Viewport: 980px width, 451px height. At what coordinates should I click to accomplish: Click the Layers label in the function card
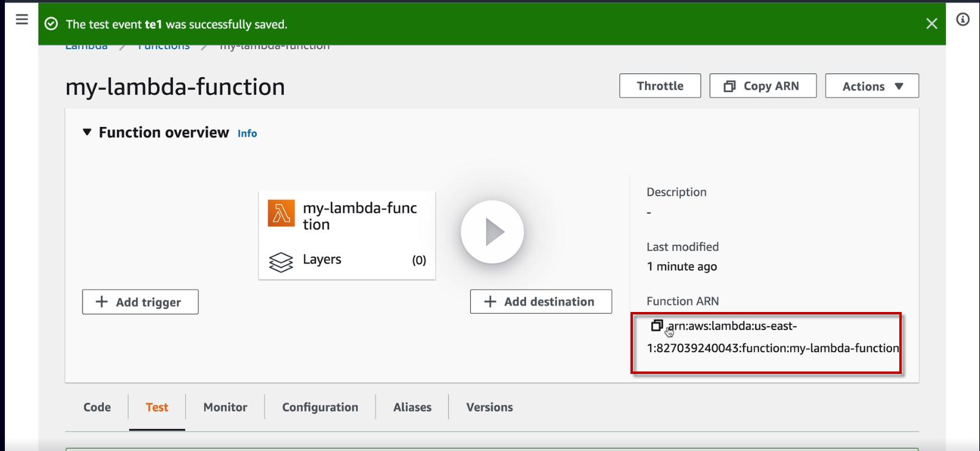[x=322, y=259]
